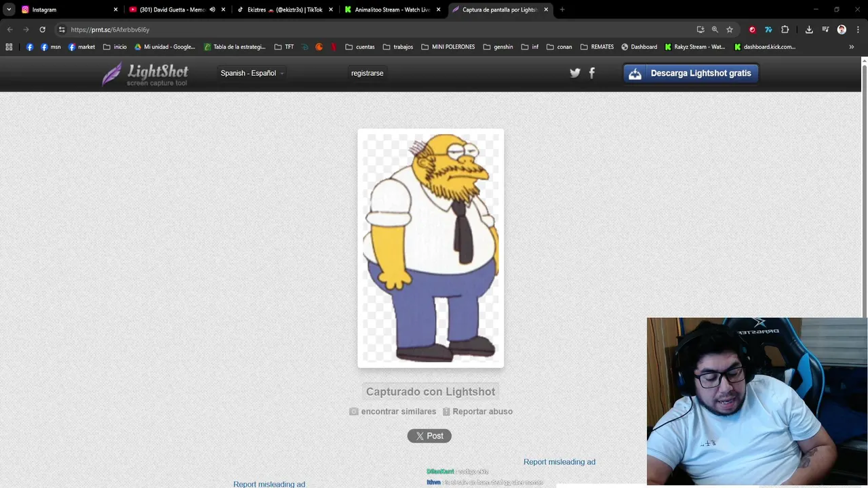Open the media control icon
The width and height of the screenshot is (868, 488).
click(825, 30)
